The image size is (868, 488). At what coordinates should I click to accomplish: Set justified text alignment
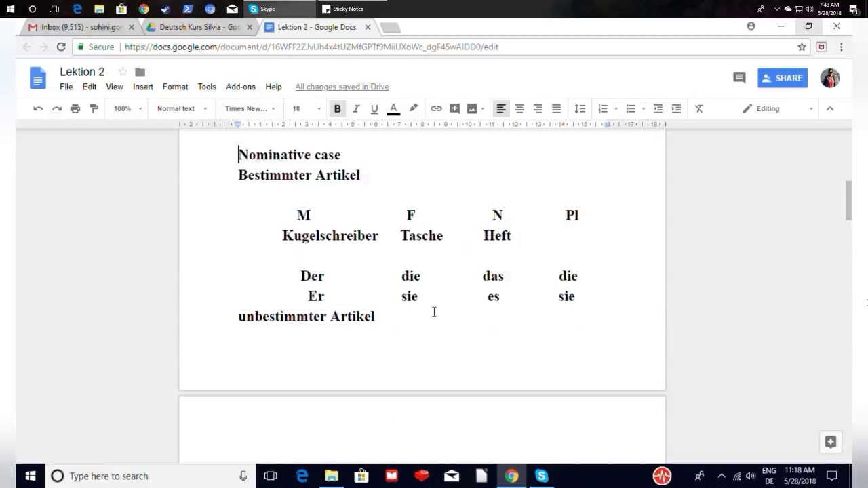tap(556, 108)
